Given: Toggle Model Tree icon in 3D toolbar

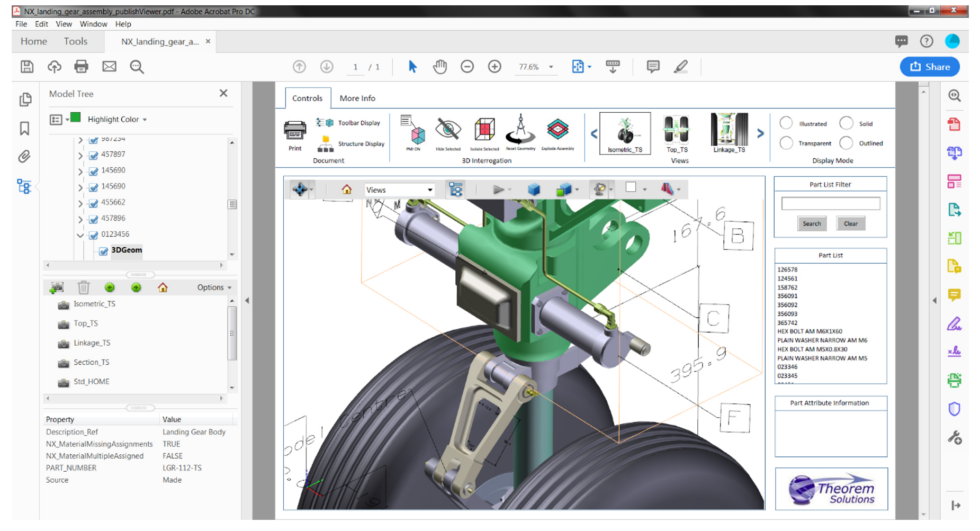Looking at the screenshot, I should pos(455,190).
